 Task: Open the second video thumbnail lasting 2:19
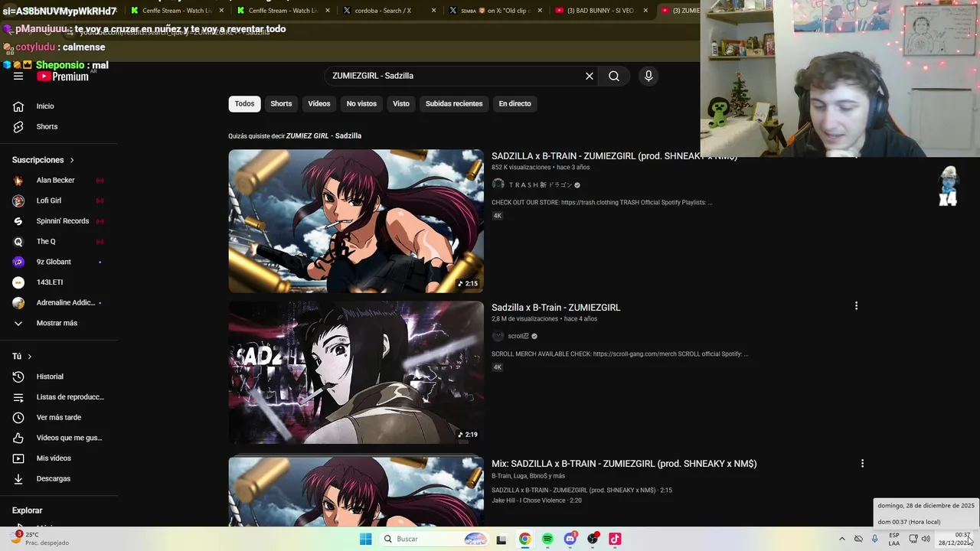[356, 372]
